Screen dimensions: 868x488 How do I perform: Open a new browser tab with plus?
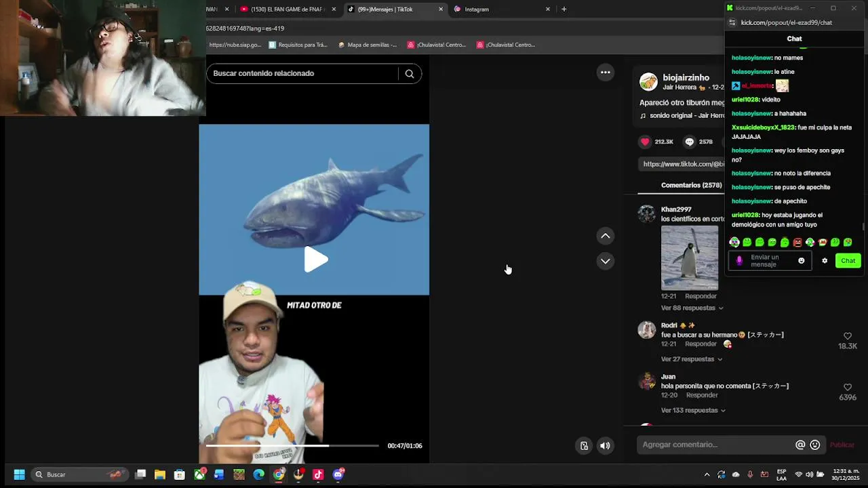[x=564, y=9]
